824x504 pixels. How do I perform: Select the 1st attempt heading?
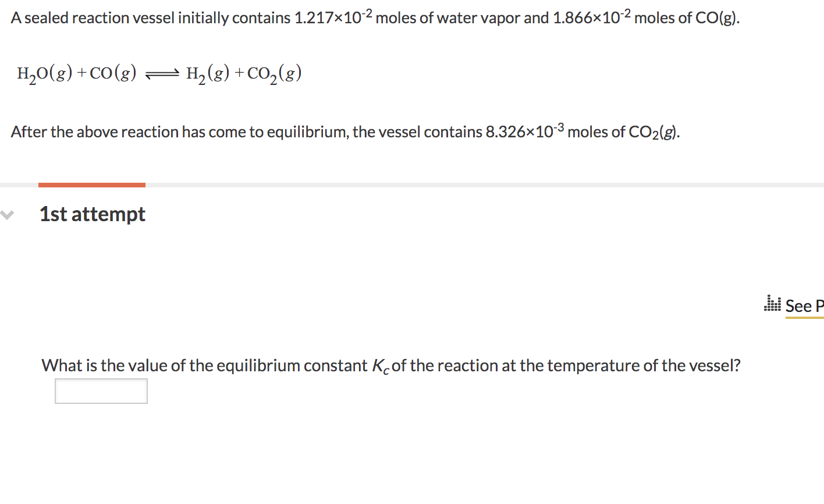[x=92, y=214]
